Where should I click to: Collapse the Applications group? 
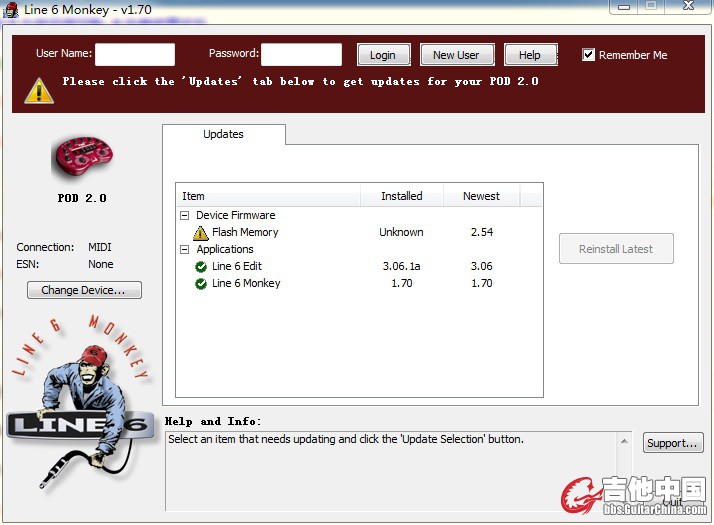click(184, 250)
